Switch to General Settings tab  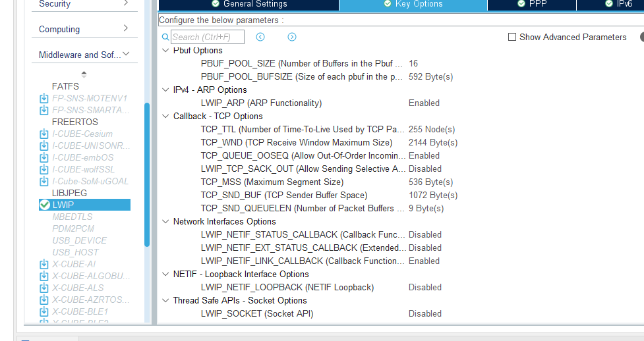[249, 4]
